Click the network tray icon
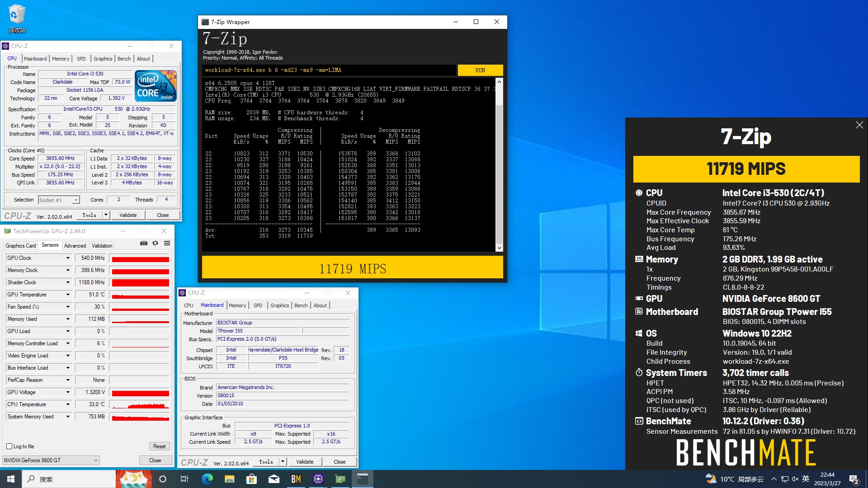This screenshot has height=488, width=868. (784, 479)
